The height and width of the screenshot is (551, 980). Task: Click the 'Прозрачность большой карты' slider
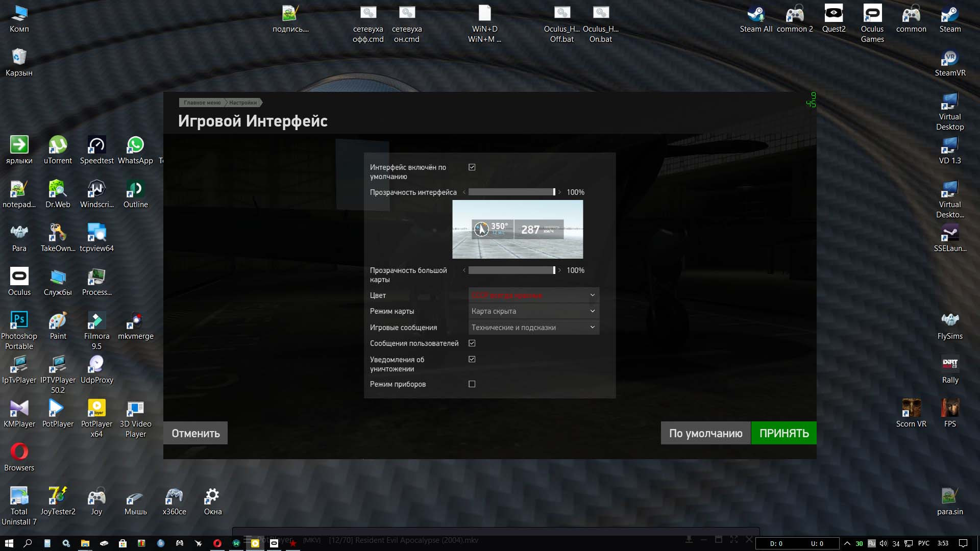coord(511,270)
